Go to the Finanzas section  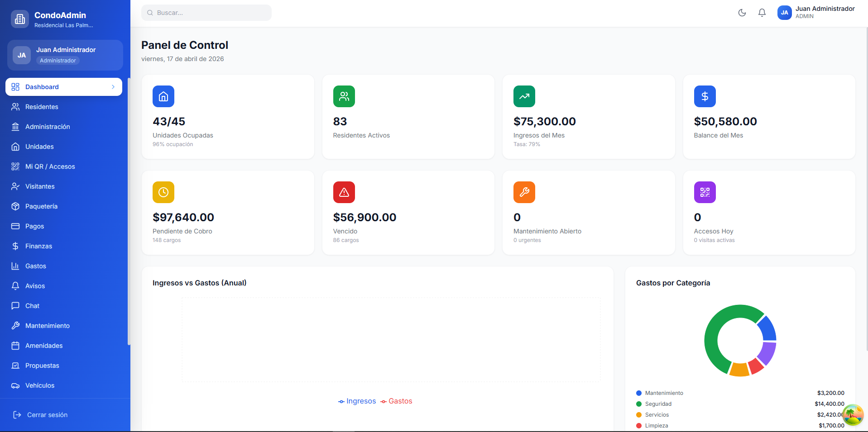click(38, 246)
